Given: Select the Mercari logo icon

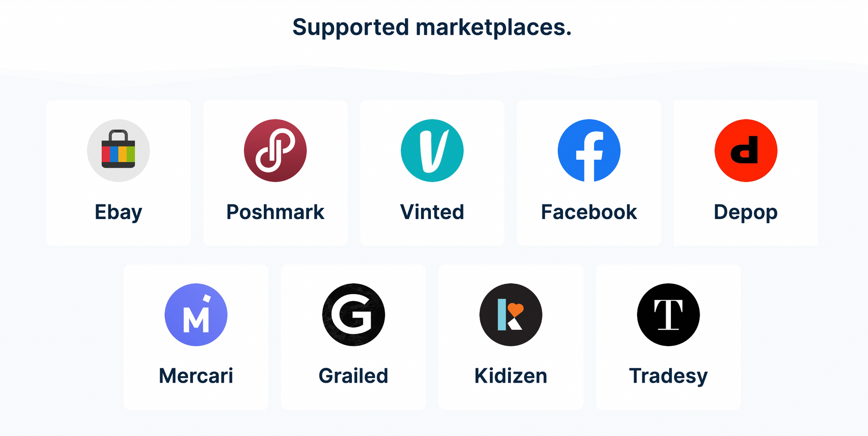Looking at the screenshot, I should [x=196, y=315].
